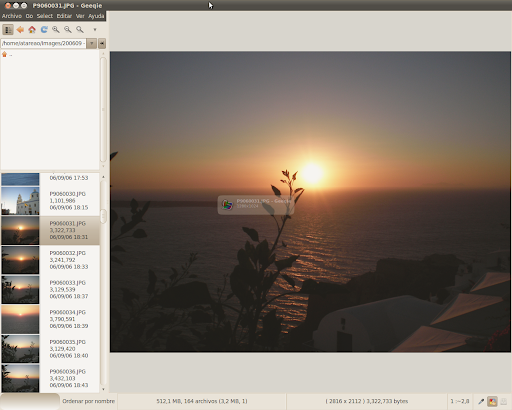This screenshot has width=512, height=410.
Task: Click the empty progress bar in status bar
Action: [x=30, y=401]
